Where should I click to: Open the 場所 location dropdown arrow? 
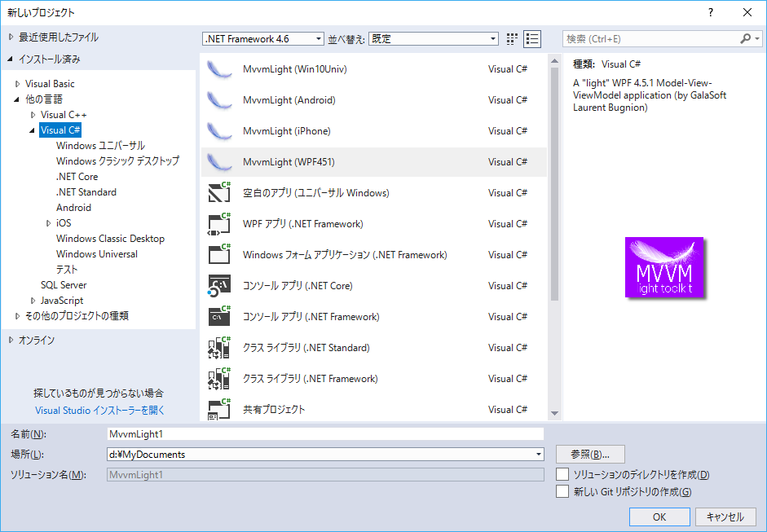[539, 455]
